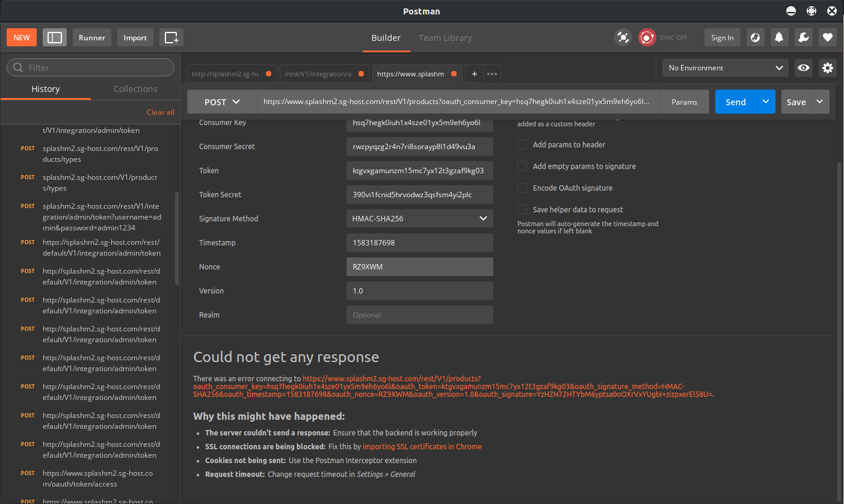Save the request
This screenshot has width=844, height=504.
click(x=796, y=102)
